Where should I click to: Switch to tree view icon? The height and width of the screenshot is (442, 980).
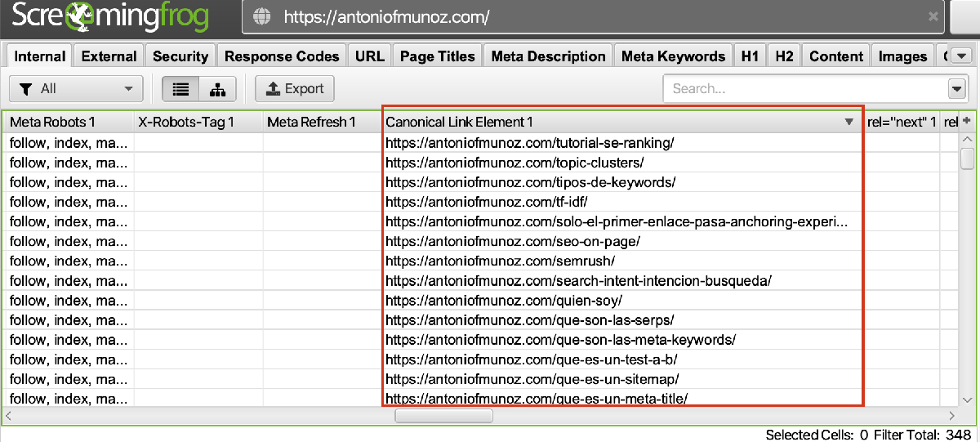[217, 89]
